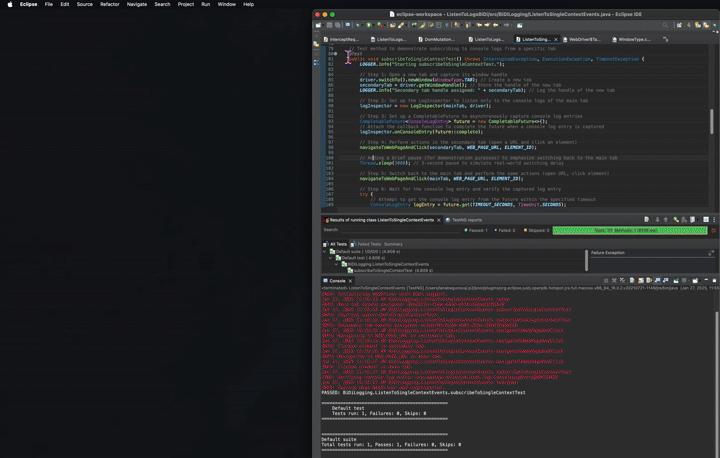Click red stop icon beside progress bar

pyautogui.click(x=713, y=230)
